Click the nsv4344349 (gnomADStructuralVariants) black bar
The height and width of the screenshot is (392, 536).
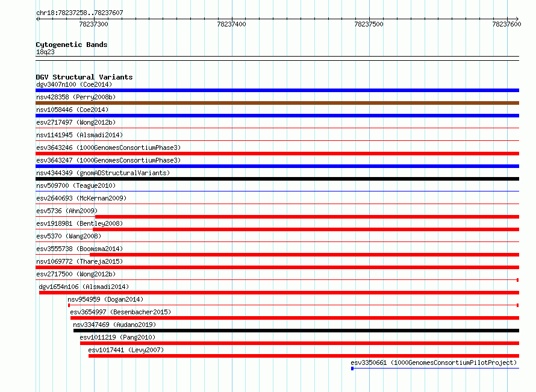(277, 179)
